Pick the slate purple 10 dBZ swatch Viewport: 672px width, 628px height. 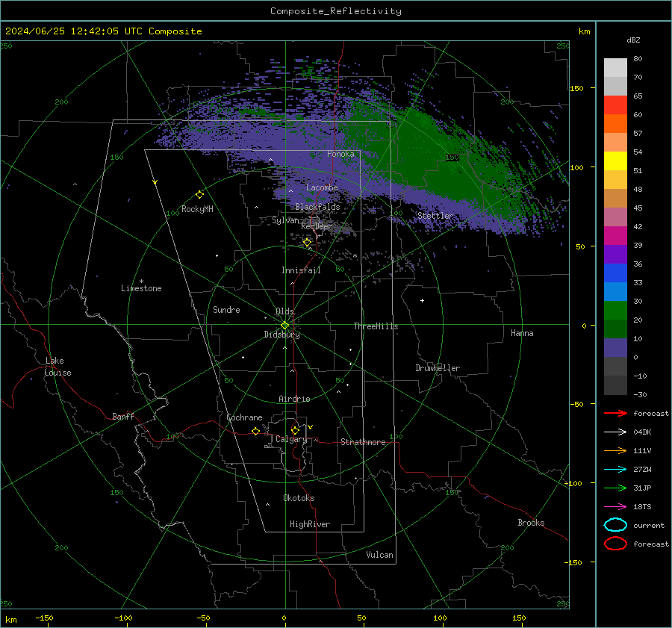point(615,347)
